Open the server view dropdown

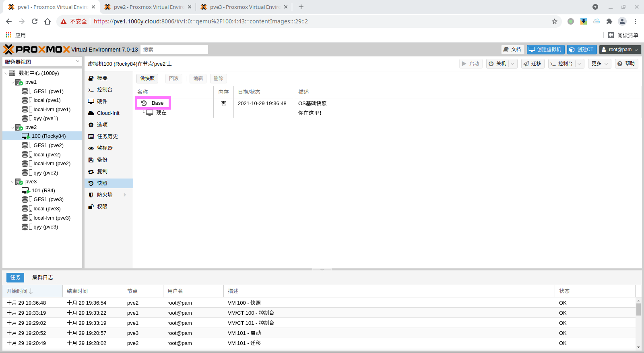point(78,62)
